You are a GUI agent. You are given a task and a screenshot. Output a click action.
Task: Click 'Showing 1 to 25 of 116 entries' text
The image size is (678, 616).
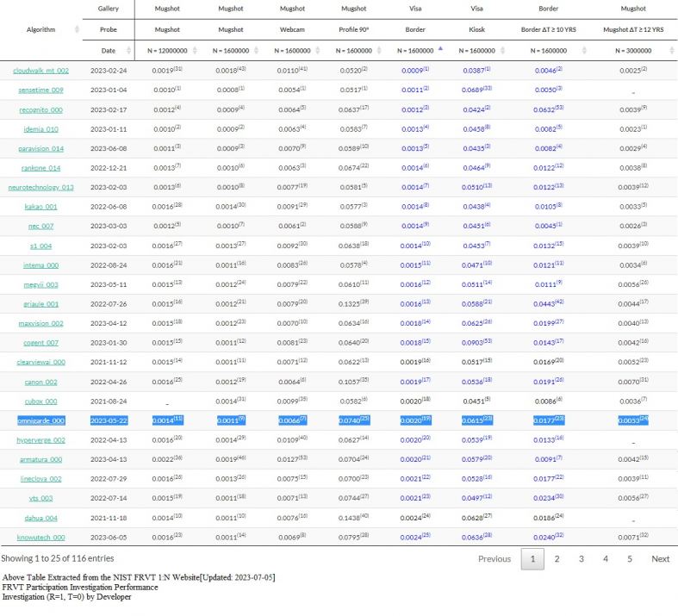click(x=58, y=558)
